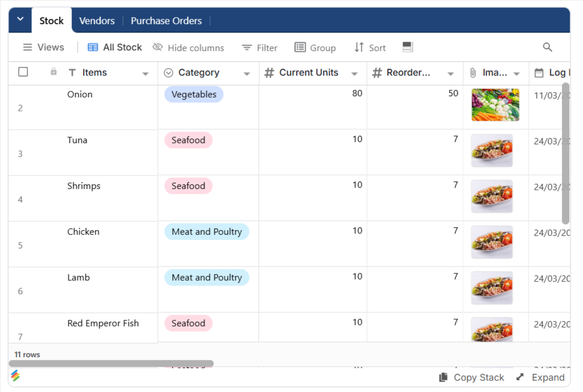Click the All Stock grid icon
The width and height of the screenshot is (583, 392).
pos(93,47)
